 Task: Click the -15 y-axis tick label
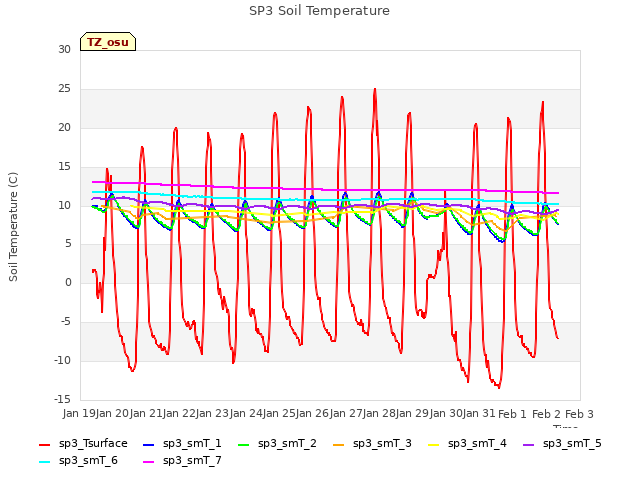point(62,399)
